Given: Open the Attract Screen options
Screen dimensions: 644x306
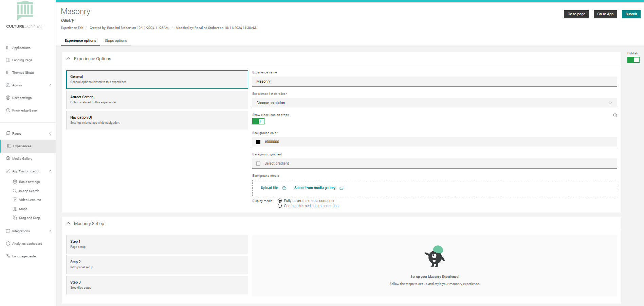Looking at the screenshot, I should [x=157, y=100].
